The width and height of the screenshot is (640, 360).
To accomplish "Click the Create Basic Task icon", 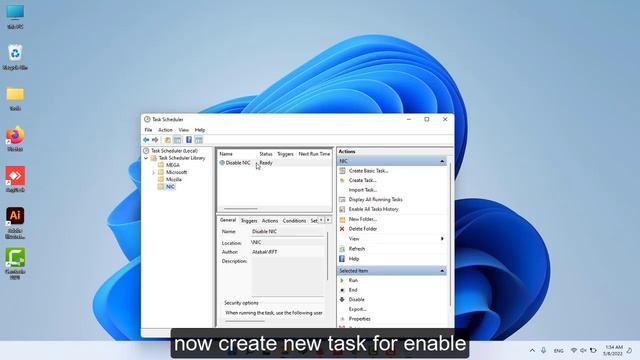I will point(342,171).
